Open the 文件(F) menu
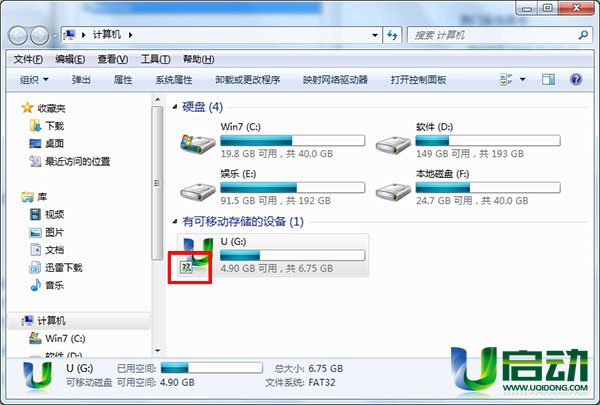Image resolution: width=600 pixels, height=405 pixels. [28, 59]
